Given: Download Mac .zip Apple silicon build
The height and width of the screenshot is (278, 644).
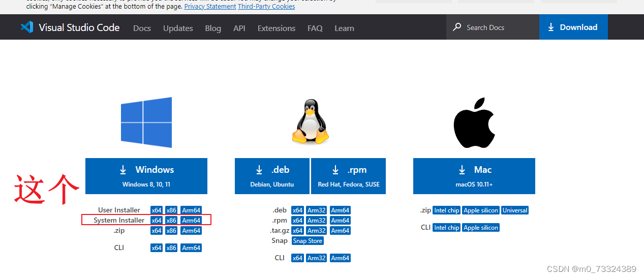Looking at the screenshot, I should [481, 210].
